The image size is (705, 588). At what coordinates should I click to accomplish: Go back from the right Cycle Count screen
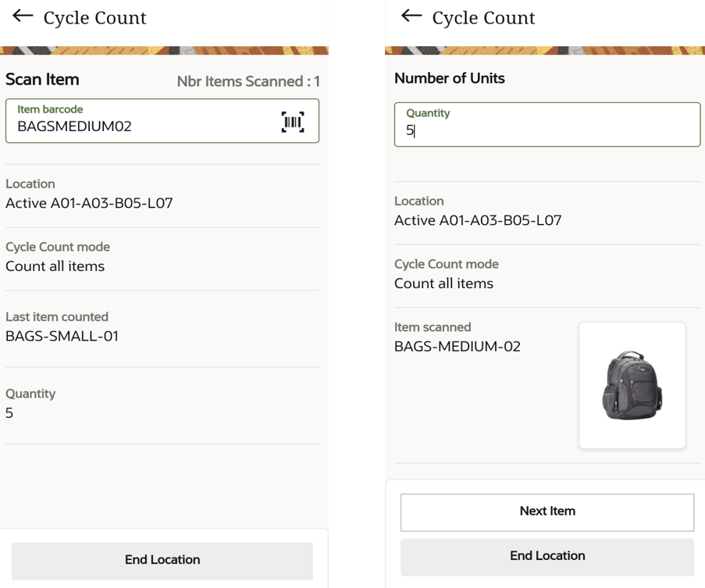coord(411,16)
